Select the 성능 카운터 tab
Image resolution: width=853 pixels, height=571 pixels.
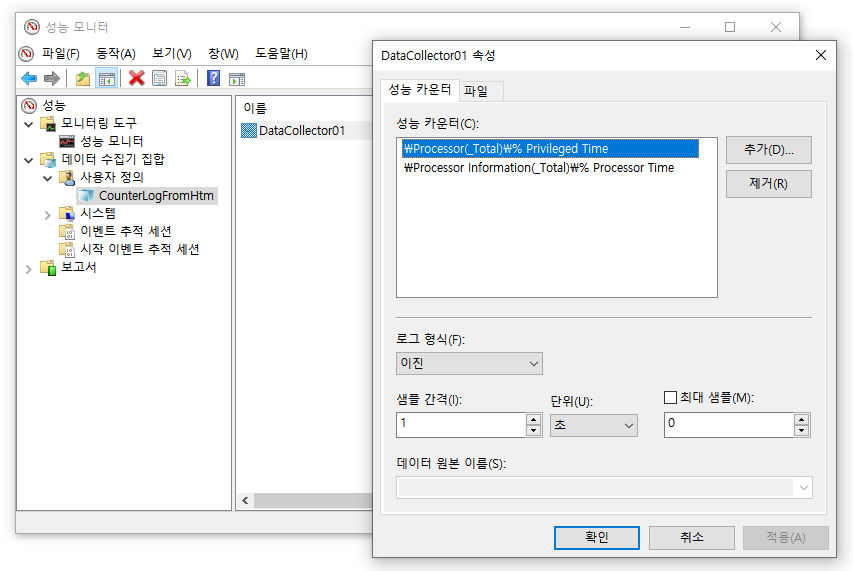[419, 89]
